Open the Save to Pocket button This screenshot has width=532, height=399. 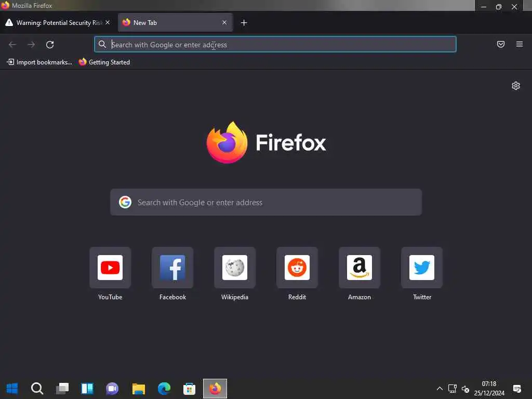click(x=500, y=44)
